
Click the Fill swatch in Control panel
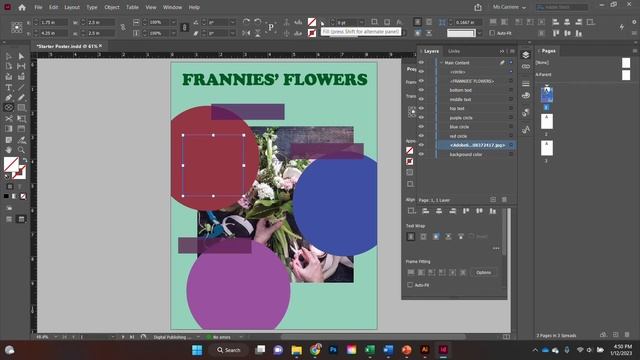tap(312, 22)
